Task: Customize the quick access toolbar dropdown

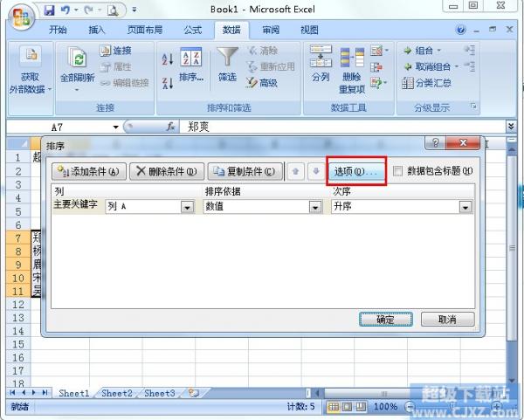Action: 134,10
